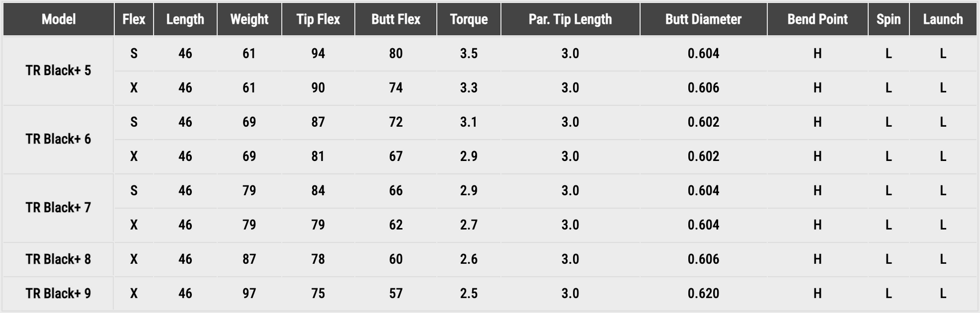Select the TR Black+ 9 model cell
980x313 pixels.
point(58,293)
